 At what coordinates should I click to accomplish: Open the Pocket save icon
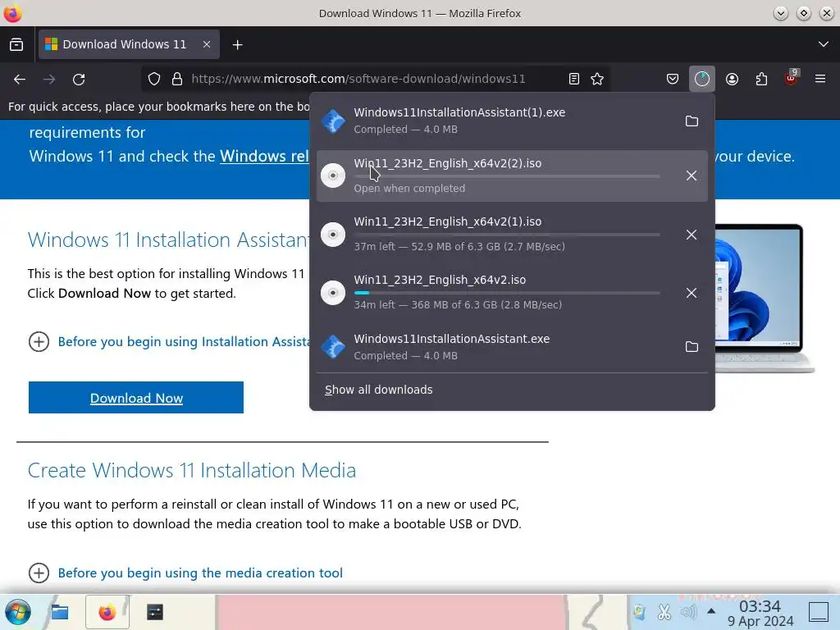click(x=673, y=80)
